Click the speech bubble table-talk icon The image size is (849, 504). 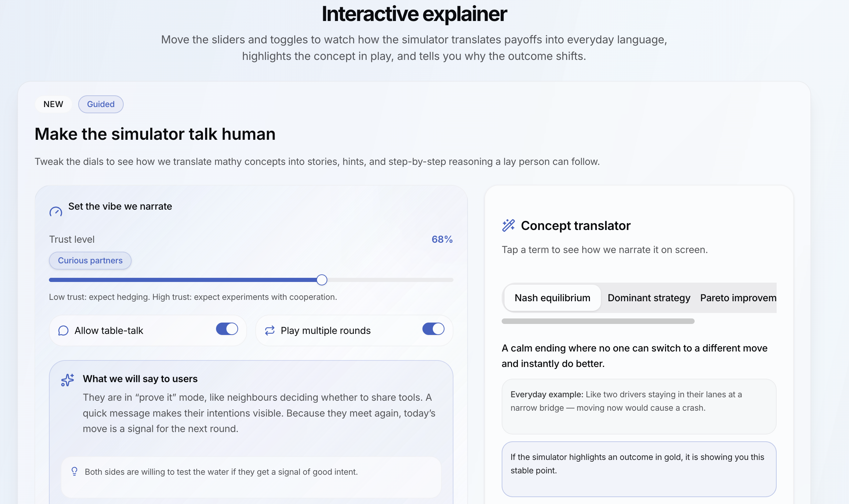[63, 330]
